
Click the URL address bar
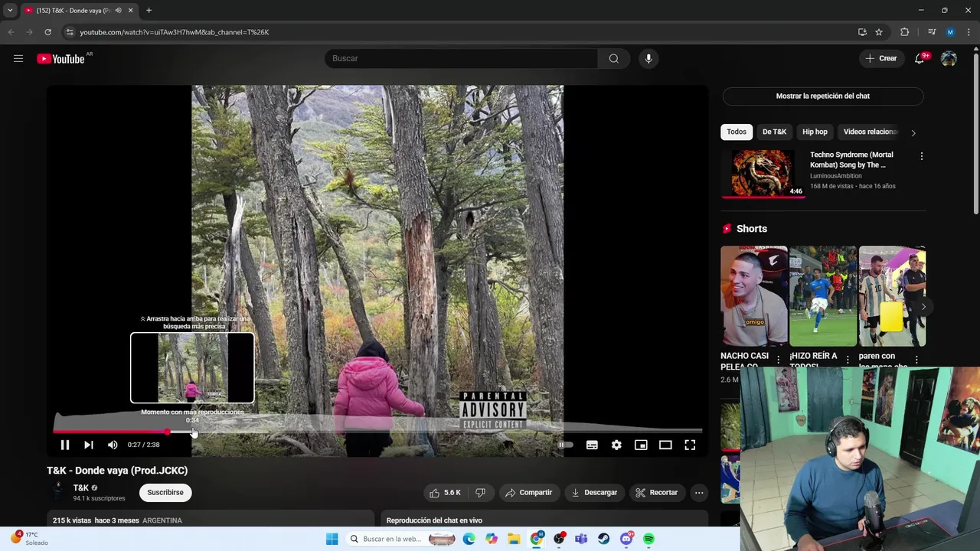459,32
